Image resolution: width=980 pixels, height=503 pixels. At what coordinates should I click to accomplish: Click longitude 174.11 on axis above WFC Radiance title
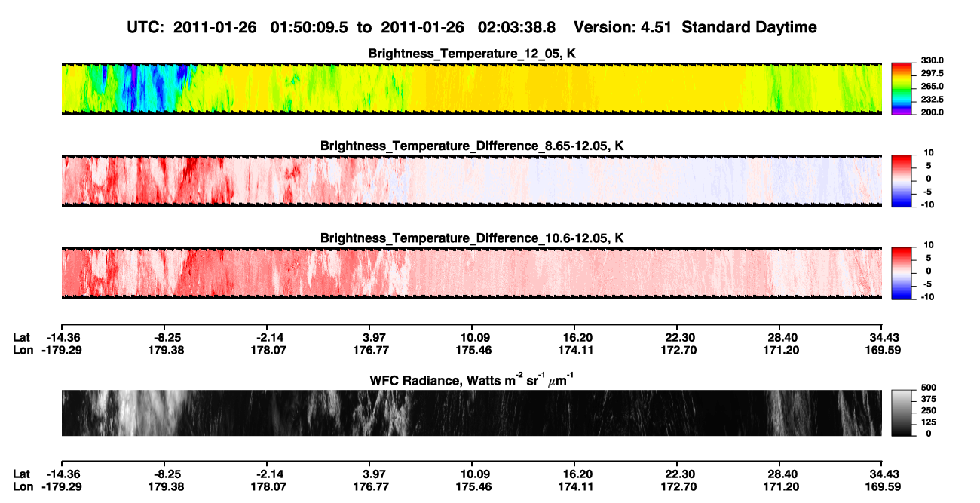574,351
